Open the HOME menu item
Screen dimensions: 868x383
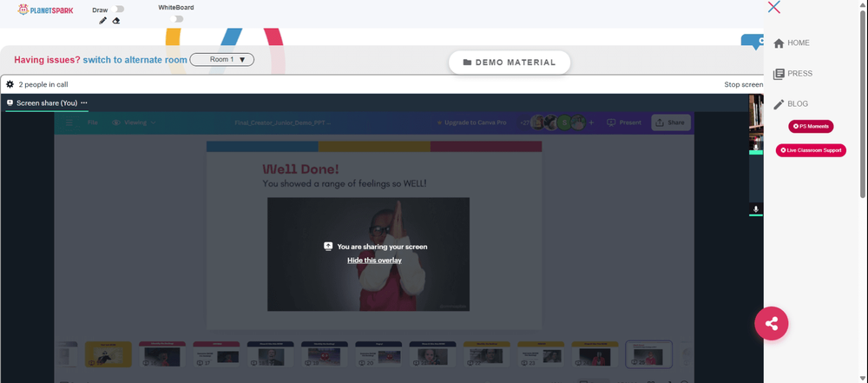click(x=799, y=43)
